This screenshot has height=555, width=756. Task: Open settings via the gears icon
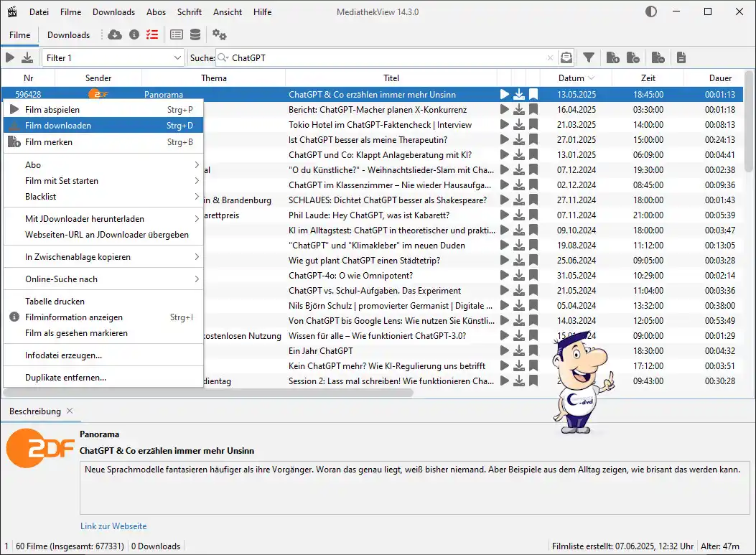[x=220, y=34]
